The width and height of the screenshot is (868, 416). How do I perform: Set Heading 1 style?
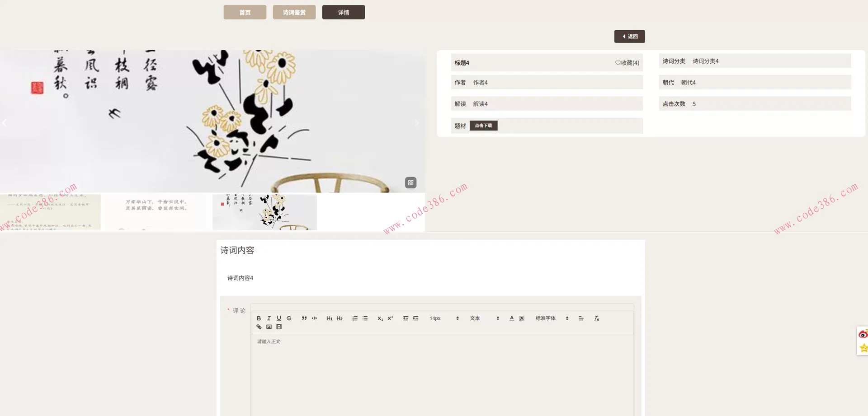click(x=330, y=318)
